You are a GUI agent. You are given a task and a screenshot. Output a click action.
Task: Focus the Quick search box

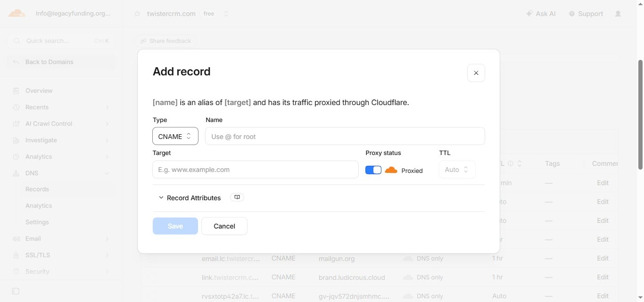click(x=61, y=41)
